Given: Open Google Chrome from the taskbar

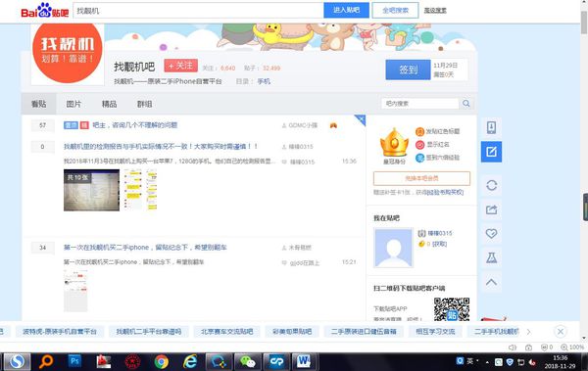Looking at the screenshot, I should (162, 361).
